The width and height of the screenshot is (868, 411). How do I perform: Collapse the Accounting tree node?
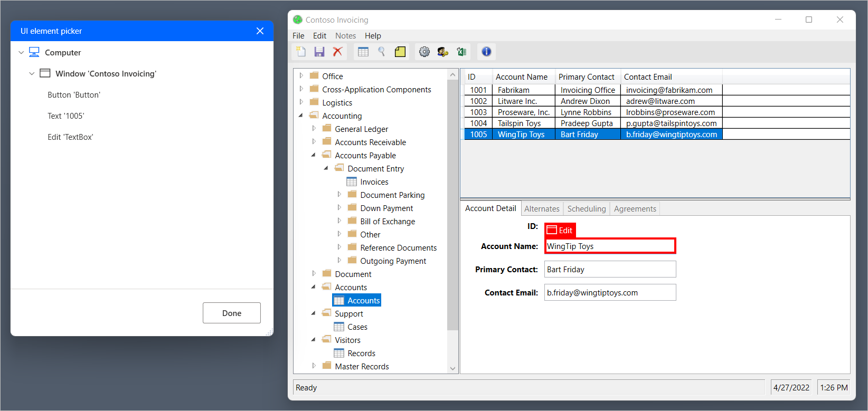[301, 116]
